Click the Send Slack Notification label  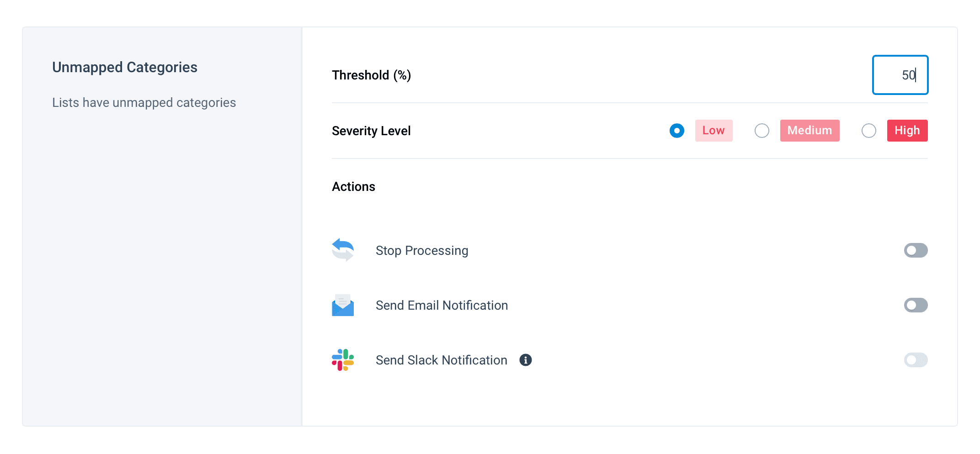coord(441,360)
